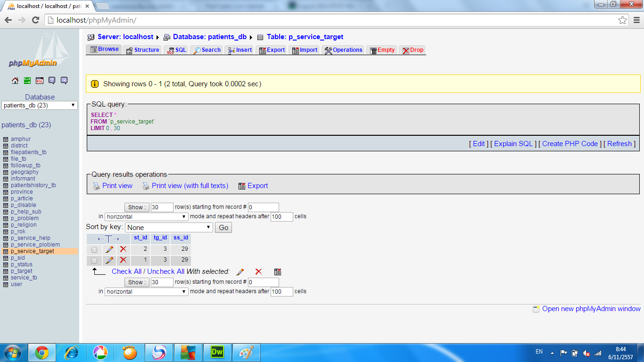The height and width of the screenshot is (362, 644).
Task: Click the Edit link for the SQL query
Action: click(479, 144)
